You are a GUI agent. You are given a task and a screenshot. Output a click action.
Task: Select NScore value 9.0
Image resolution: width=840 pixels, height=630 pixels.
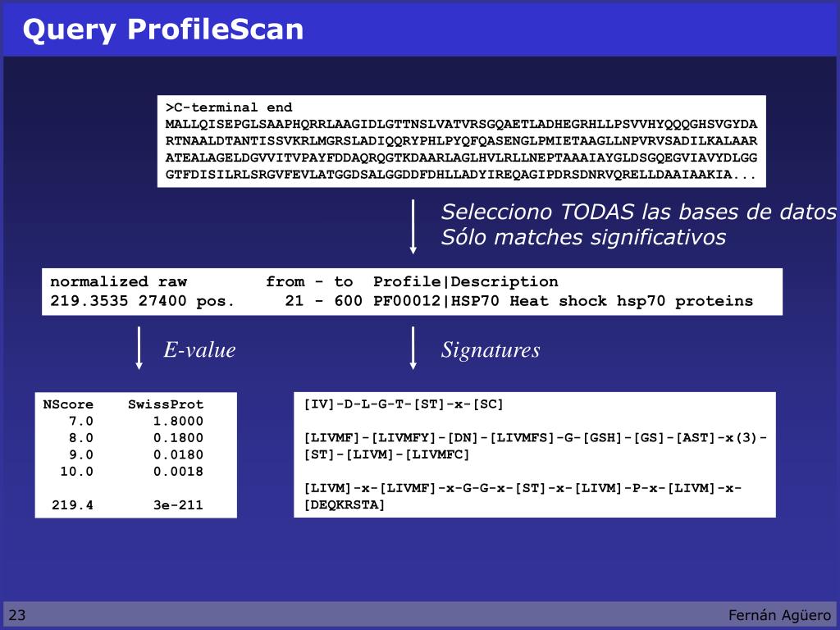click(x=81, y=454)
